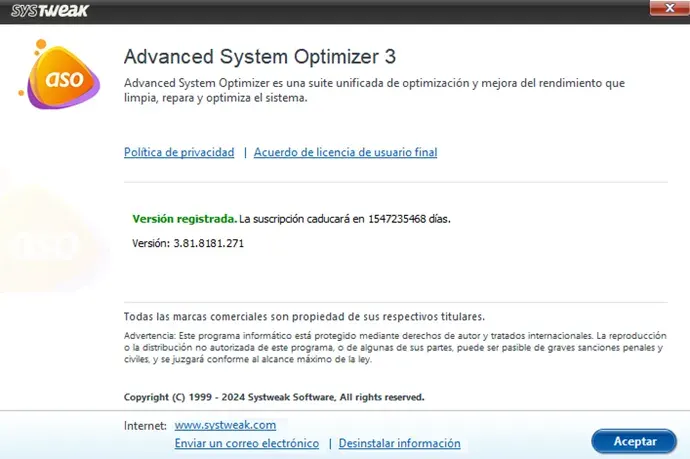Open the Política de privacidad link
Viewport: 690px width, 459px height.
pyautogui.click(x=179, y=152)
